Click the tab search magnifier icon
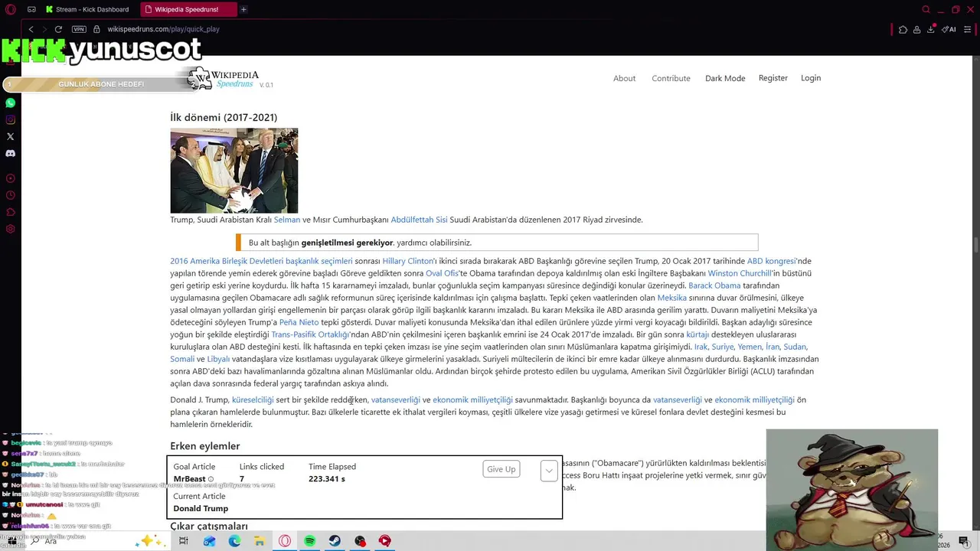This screenshot has width=980, height=551. pos(926,10)
